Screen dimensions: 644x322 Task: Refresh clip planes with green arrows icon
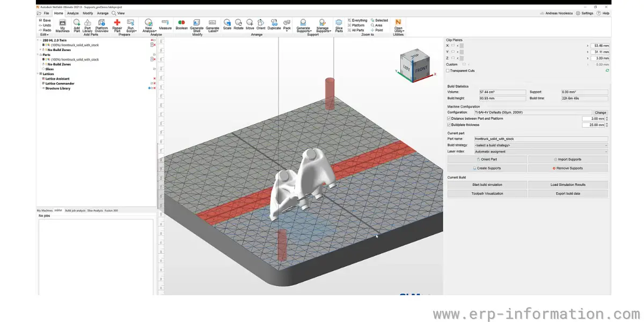point(607,70)
